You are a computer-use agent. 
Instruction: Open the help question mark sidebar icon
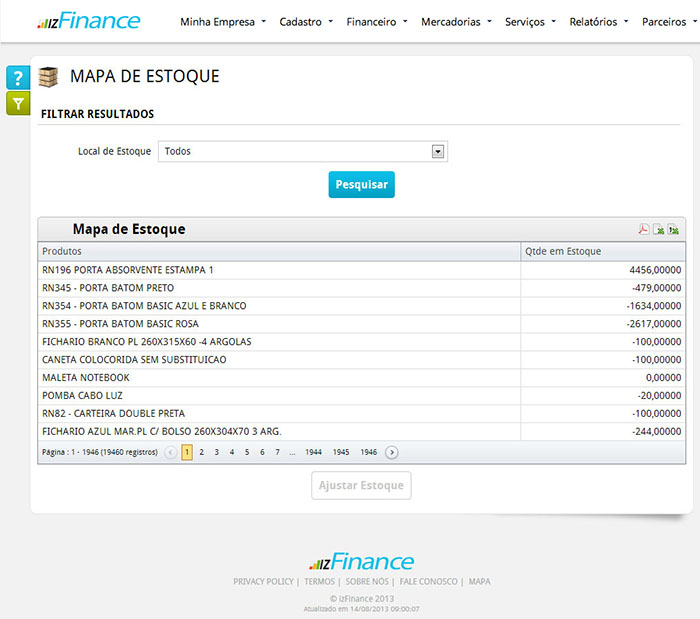[18, 78]
